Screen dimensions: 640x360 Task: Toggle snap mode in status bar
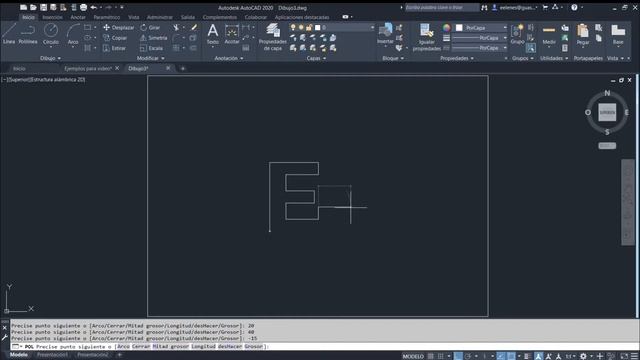tap(441, 356)
